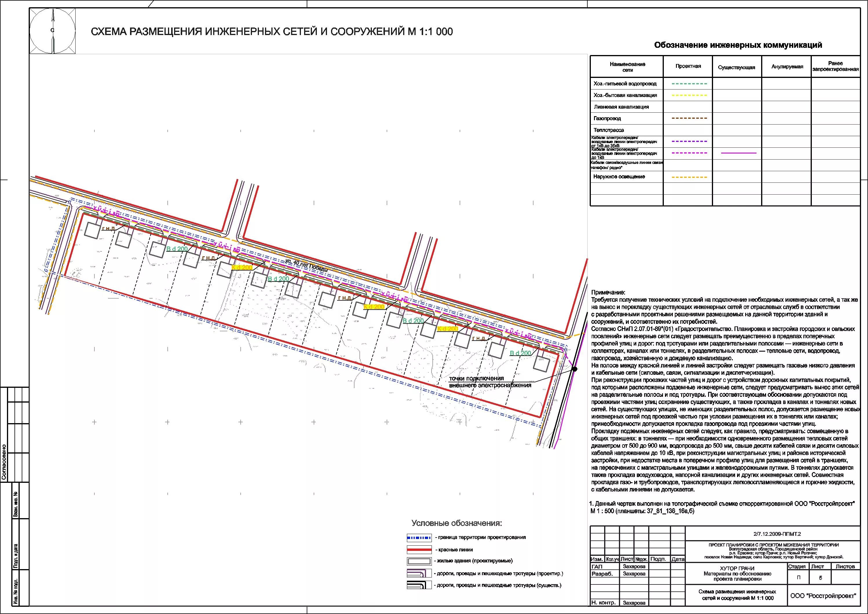Click column header 'Существующая'
Viewport: 868px width, 614px height.
[x=737, y=67]
